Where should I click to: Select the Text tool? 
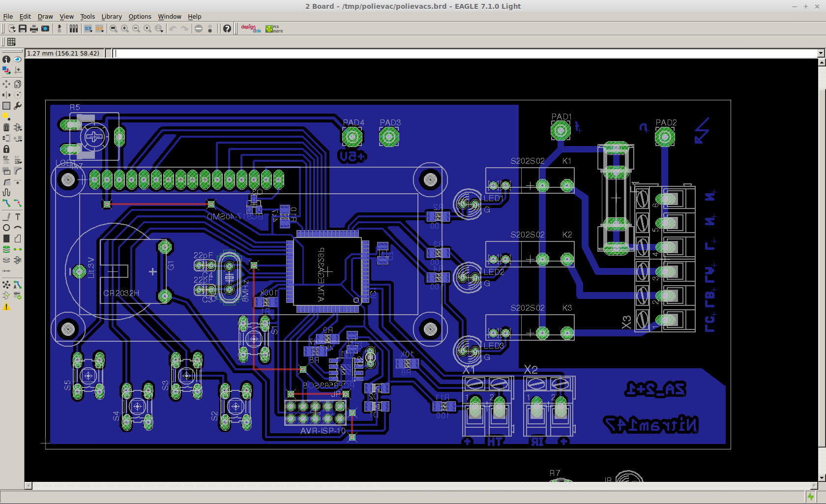click(18, 217)
